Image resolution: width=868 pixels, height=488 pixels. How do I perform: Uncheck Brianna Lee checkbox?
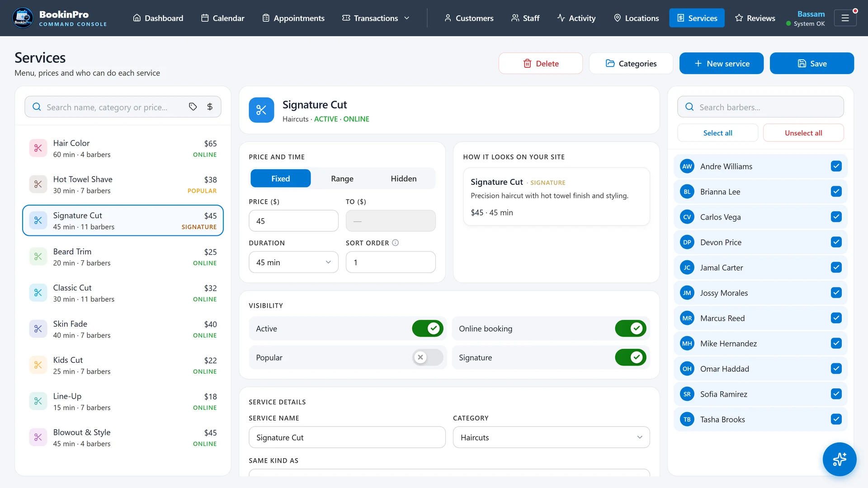point(836,192)
